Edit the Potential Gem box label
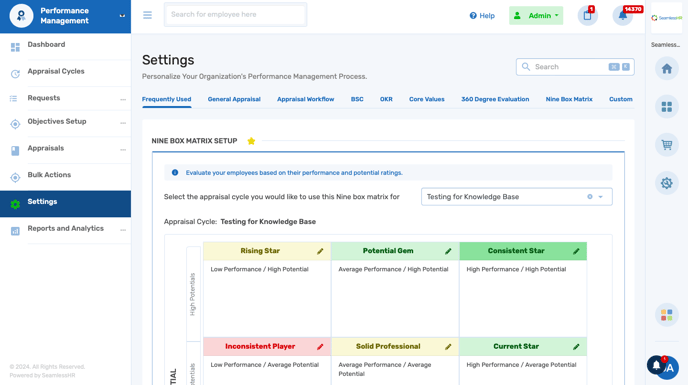This screenshot has width=688, height=385. click(448, 251)
